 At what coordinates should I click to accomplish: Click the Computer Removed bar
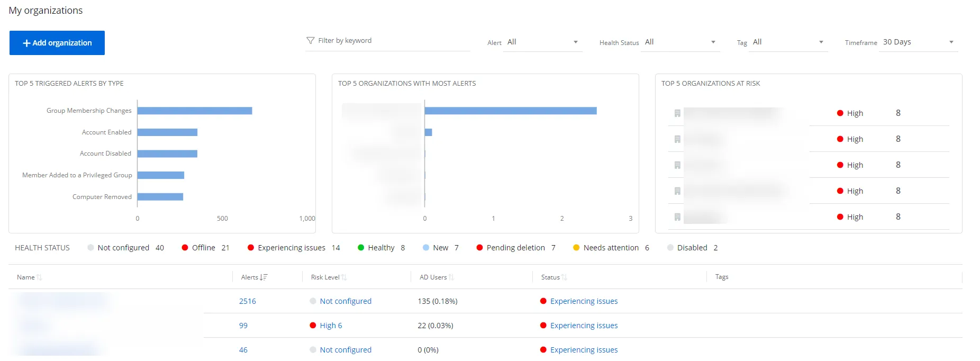(x=160, y=197)
